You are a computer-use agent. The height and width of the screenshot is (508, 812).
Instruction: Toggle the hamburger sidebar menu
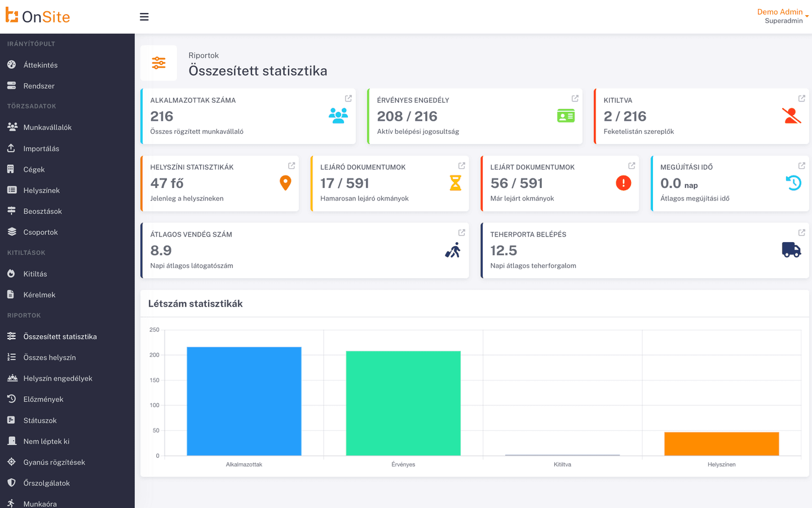[144, 17]
